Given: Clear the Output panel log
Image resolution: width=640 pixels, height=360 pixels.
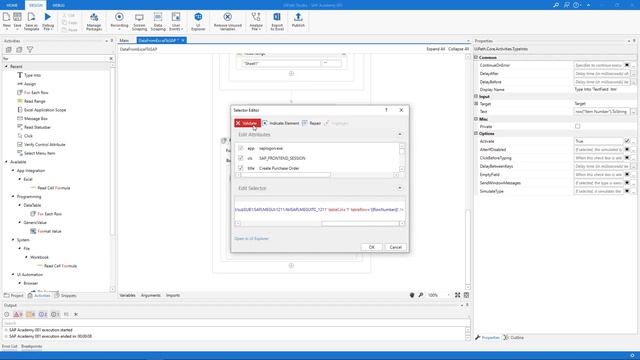Looking at the screenshot, I should pyautogui.click(x=76, y=314).
